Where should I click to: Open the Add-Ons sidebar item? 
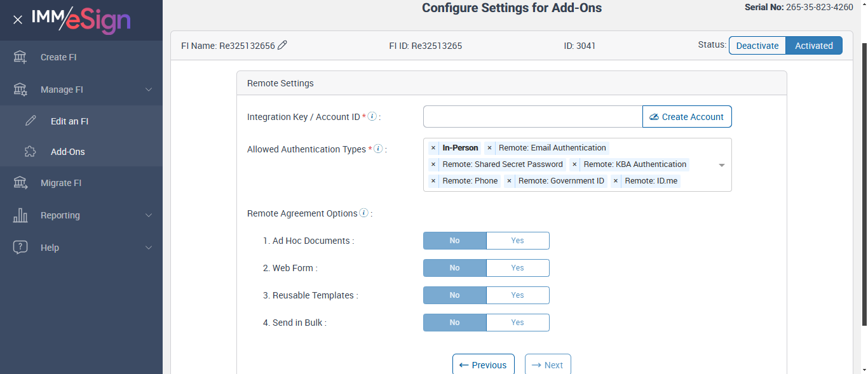pos(67,152)
